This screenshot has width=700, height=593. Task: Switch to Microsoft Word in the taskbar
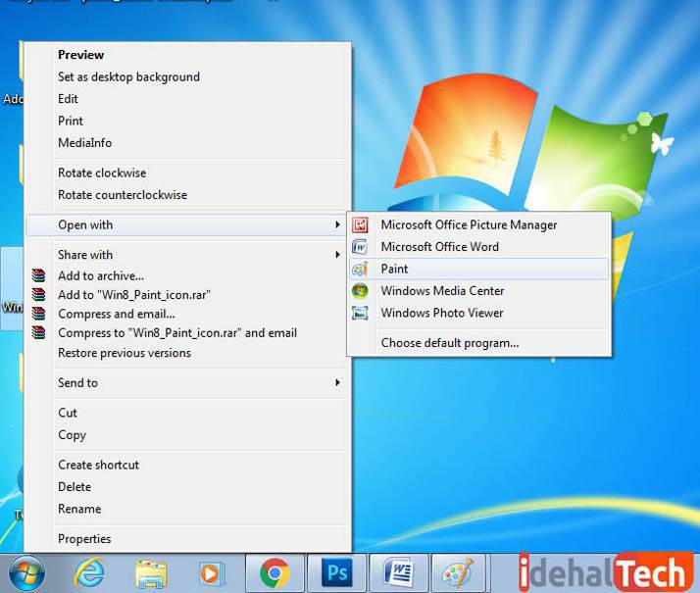[399, 573]
